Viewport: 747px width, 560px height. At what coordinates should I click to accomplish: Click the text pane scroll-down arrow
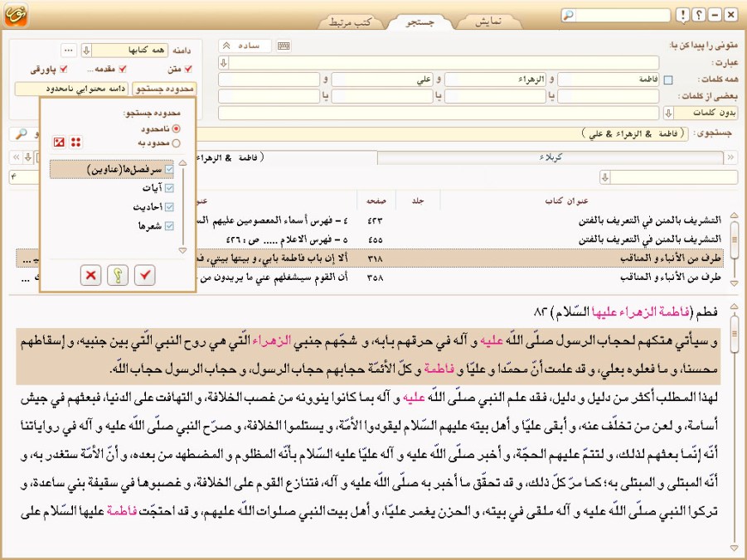click(734, 548)
